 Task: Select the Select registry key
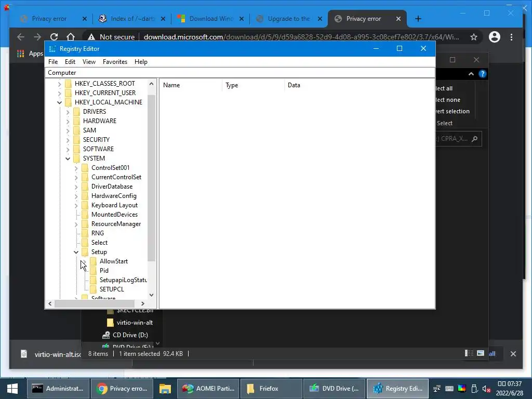(99, 243)
